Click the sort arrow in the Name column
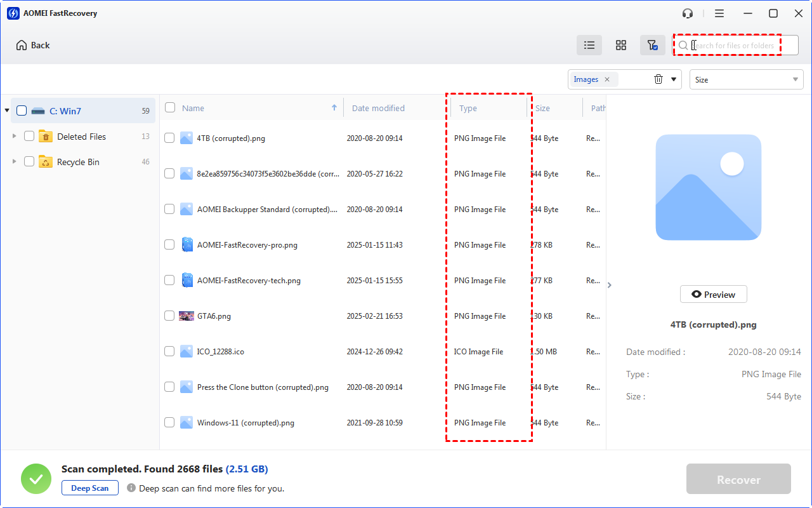The image size is (812, 508). (x=334, y=108)
